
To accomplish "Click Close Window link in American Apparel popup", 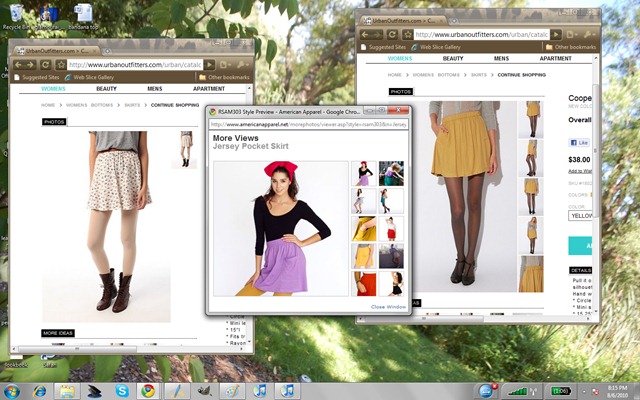I will pyautogui.click(x=388, y=307).
